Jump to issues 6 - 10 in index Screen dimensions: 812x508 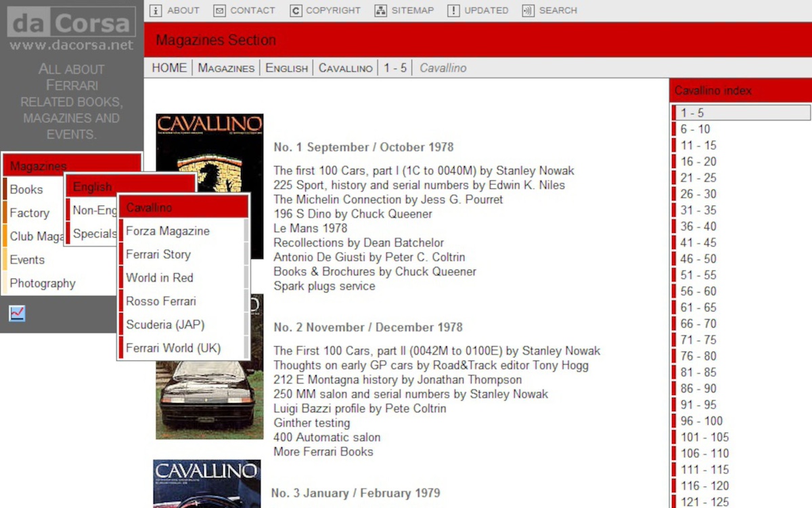coord(741,129)
